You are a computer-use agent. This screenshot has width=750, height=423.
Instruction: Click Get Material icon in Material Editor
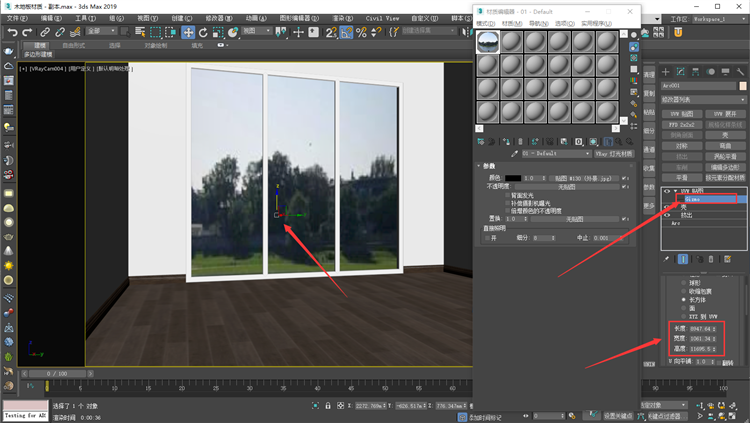(x=481, y=142)
